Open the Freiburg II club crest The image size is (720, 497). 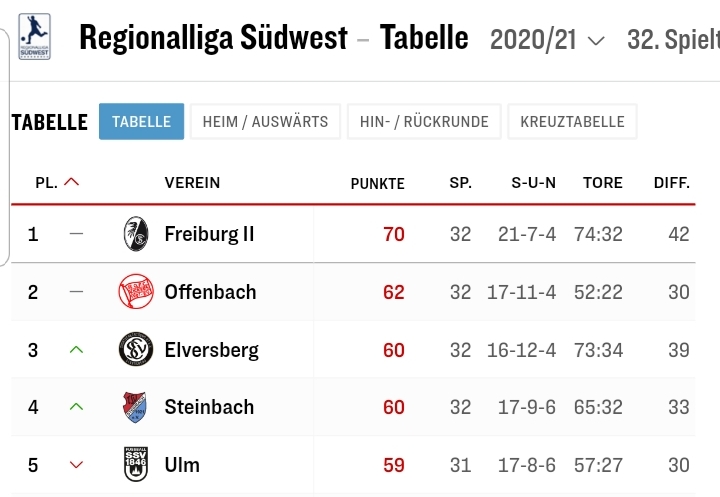coord(136,234)
